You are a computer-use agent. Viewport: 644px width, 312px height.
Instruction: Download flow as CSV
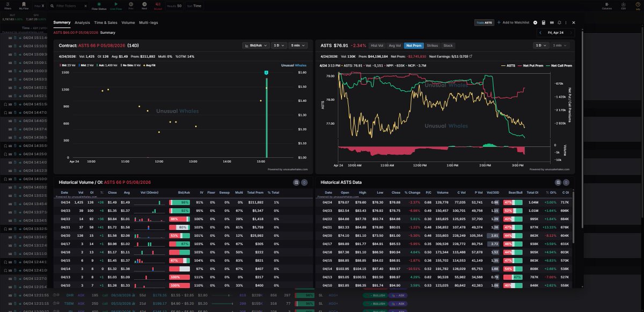tap(623, 6)
